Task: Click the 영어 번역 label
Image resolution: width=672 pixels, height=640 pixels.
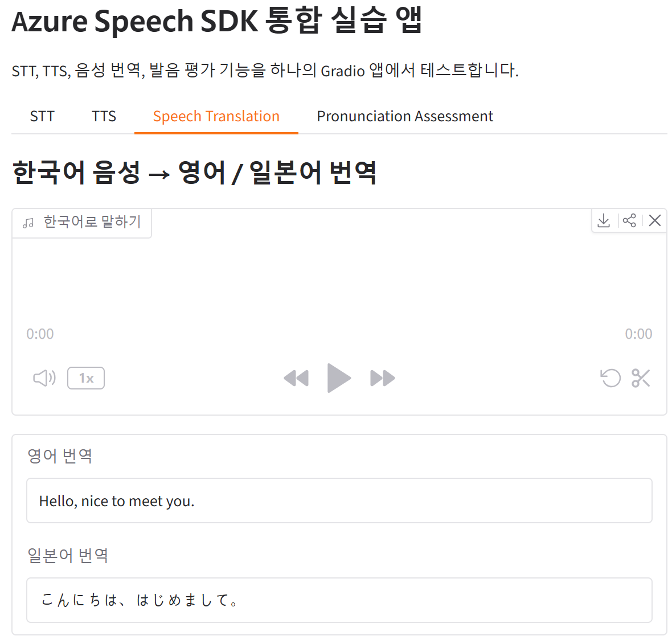Action: click(x=60, y=456)
